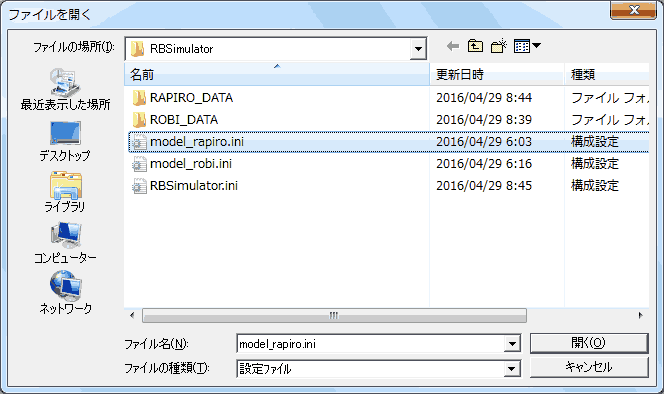Select the file name model_robi.ini
The width and height of the screenshot is (664, 394).
(x=191, y=164)
